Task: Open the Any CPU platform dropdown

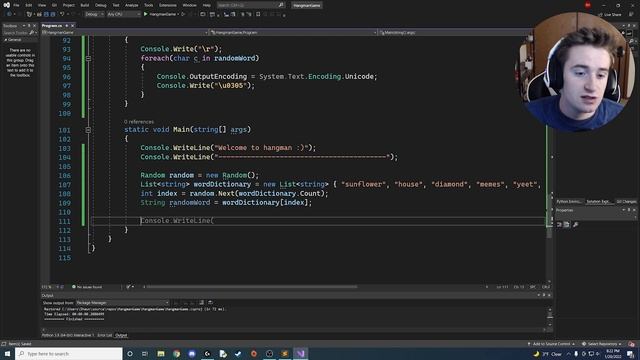Action: coord(123,14)
